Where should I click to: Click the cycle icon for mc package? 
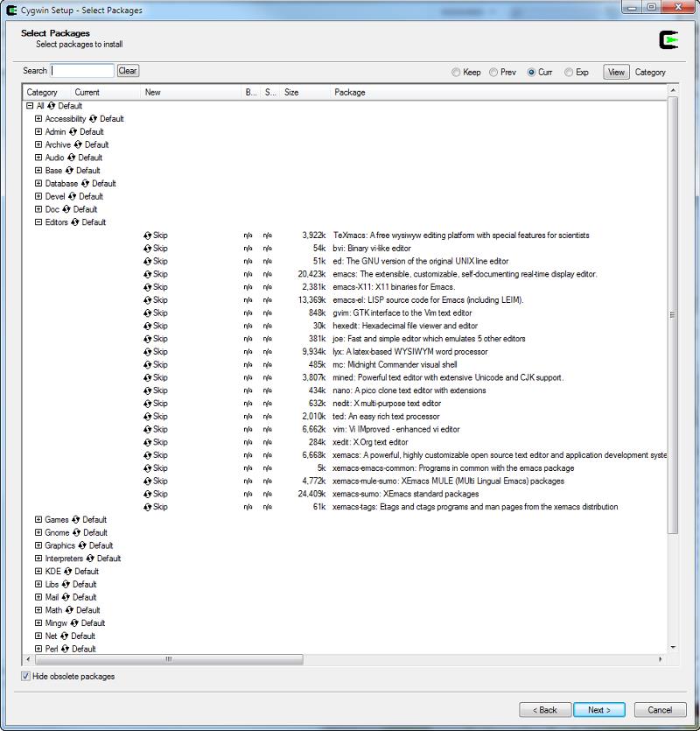pos(147,364)
